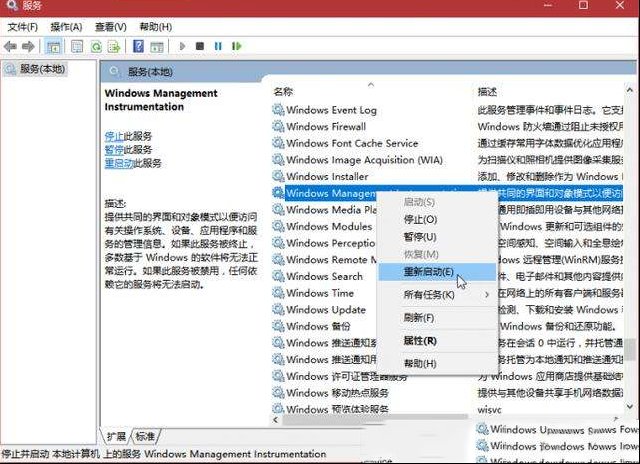
Task: Choose 停止(O) in the context menu
Action: [x=437, y=220]
